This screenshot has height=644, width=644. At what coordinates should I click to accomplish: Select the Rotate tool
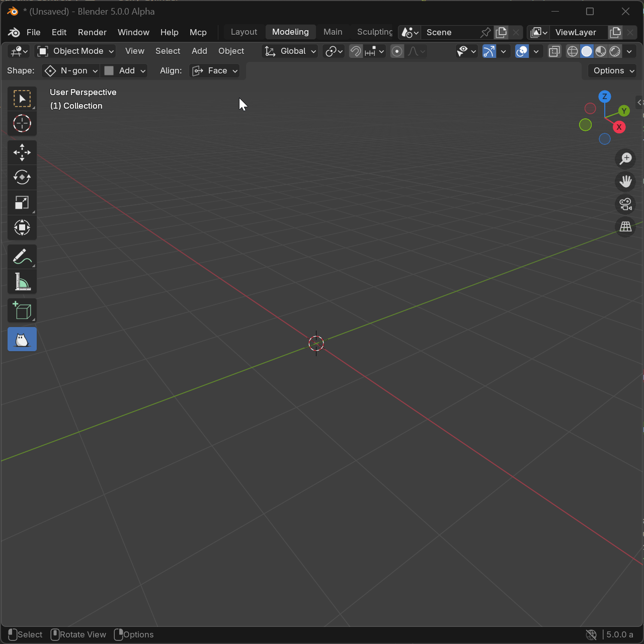click(x=22, y=178)
